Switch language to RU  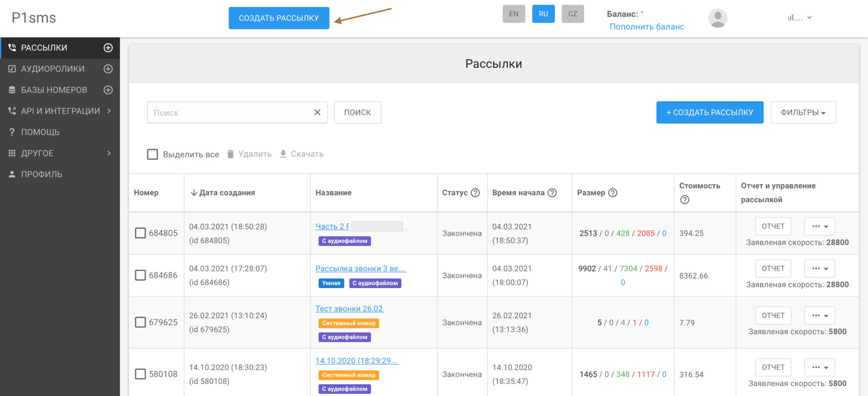[x=544, y=14]
